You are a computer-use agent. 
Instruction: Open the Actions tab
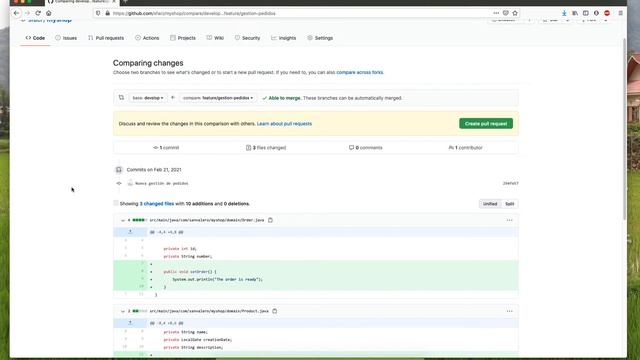pos(147,38)
